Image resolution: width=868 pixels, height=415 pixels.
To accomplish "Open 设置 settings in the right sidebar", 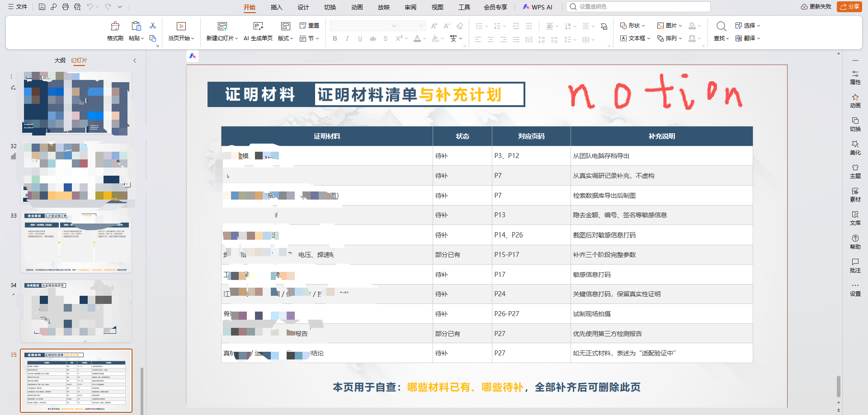I will (855, 289).
